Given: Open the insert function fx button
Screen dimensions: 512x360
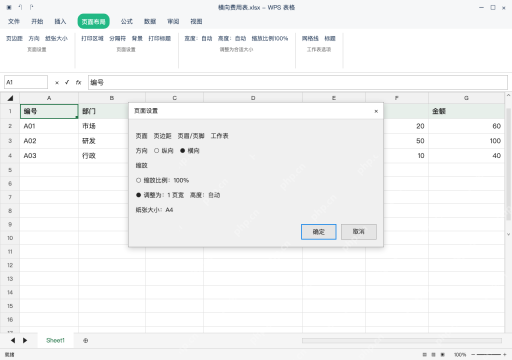Looking at the screenshot, I should click(78, 82).
